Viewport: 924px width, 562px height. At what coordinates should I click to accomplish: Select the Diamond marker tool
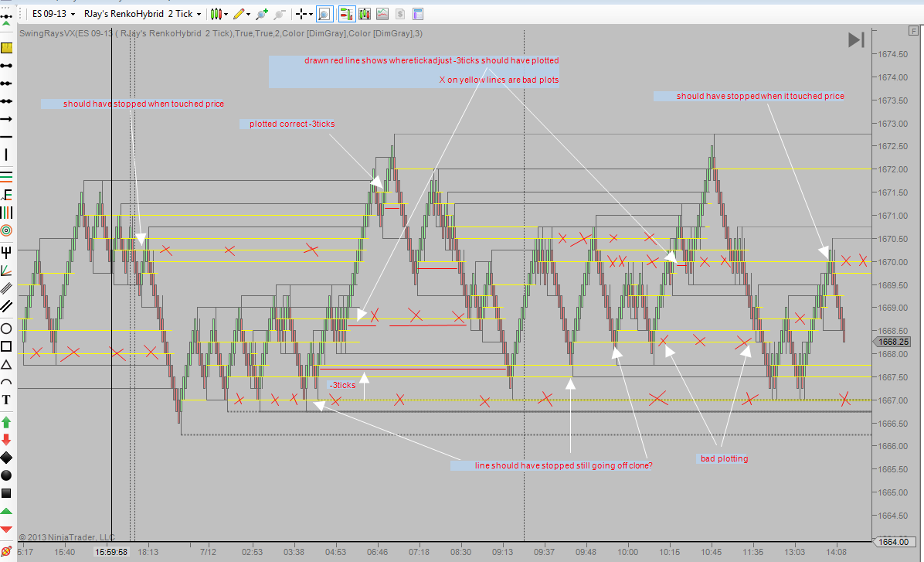point(6,458)
